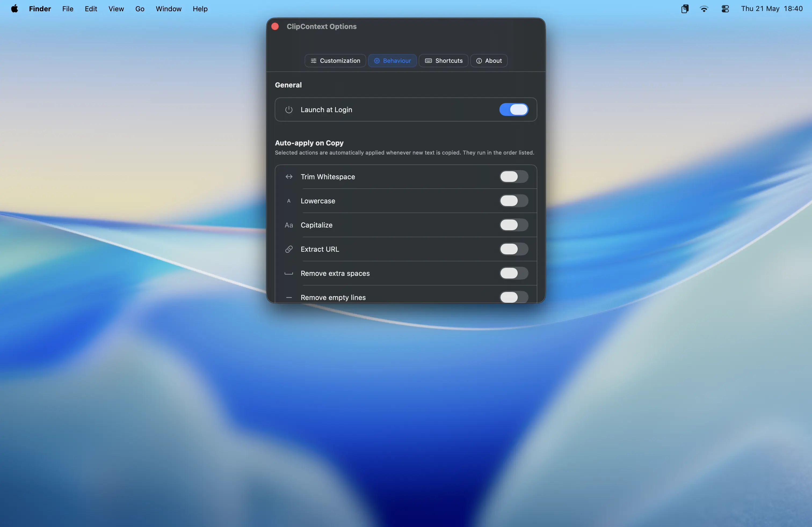Open the Shortcuts tab
This screenshot has height=527, width=812.
tap(443, 61)
